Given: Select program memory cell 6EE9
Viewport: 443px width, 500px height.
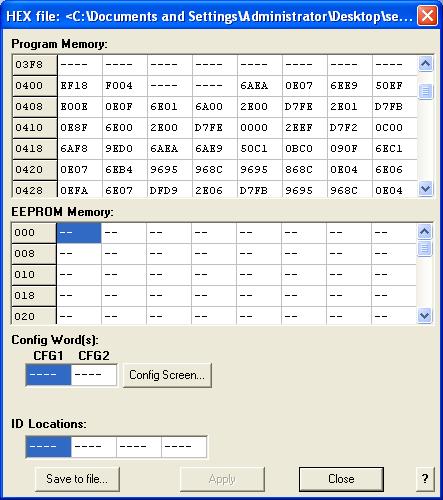Looking at the screenshot, I should point(350,86).
